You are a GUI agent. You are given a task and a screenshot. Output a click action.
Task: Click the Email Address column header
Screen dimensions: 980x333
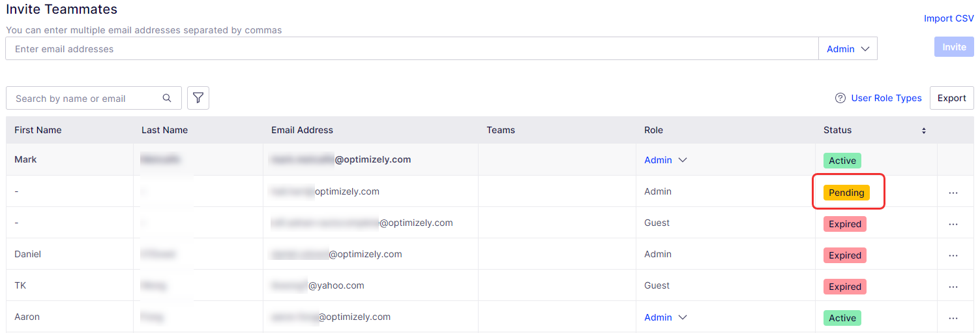point(302,130)
